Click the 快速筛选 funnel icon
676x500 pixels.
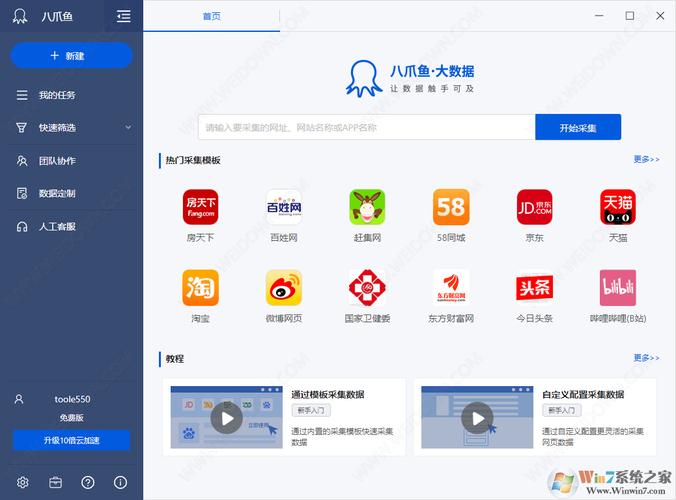click(22, 128)
